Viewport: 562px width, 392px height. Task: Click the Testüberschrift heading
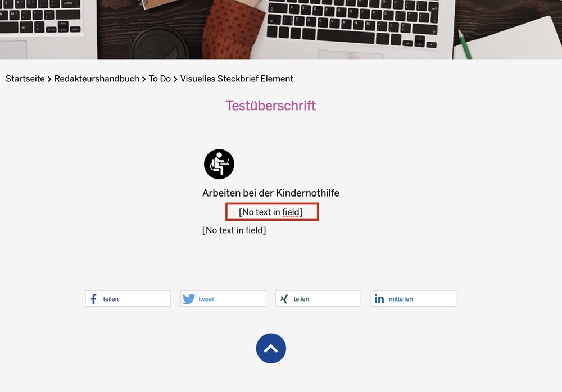pyautogui.click(x=271, y=106)
